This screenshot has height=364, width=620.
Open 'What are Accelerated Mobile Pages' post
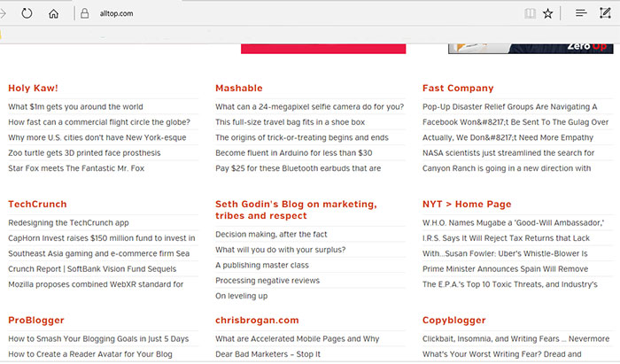pyautogui.click(x=298, y=339)
